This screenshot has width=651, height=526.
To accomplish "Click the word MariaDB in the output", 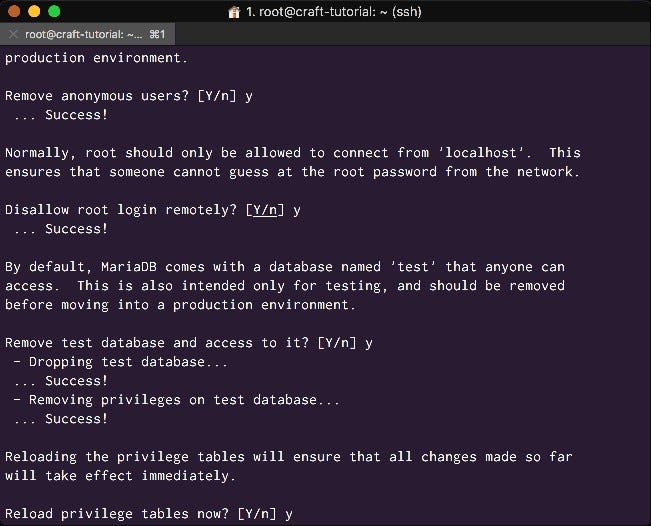I will 129,267.
